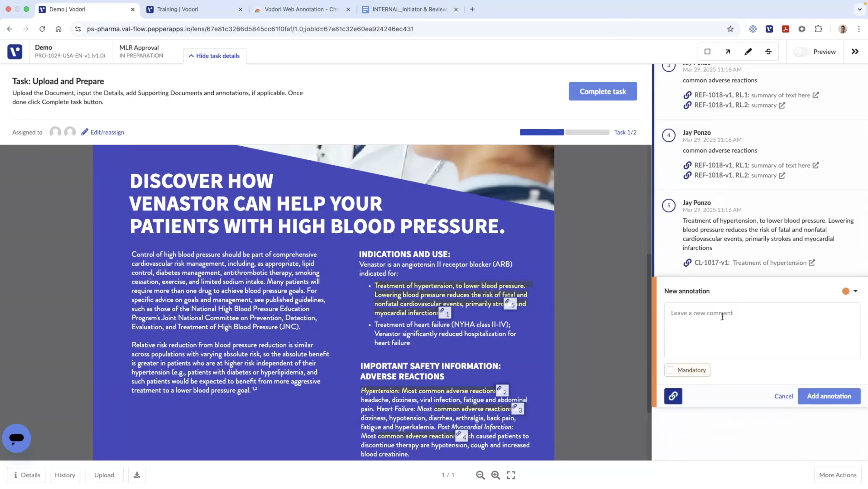The height and width of the screenshot is (489, 868).
Task: Zoom out of the document
Action: (480, 475)
